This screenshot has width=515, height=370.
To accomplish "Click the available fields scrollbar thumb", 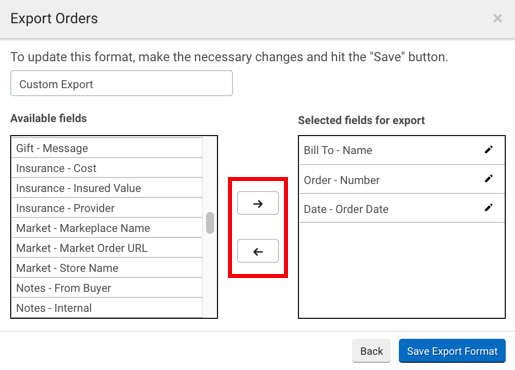I will 210,223.
